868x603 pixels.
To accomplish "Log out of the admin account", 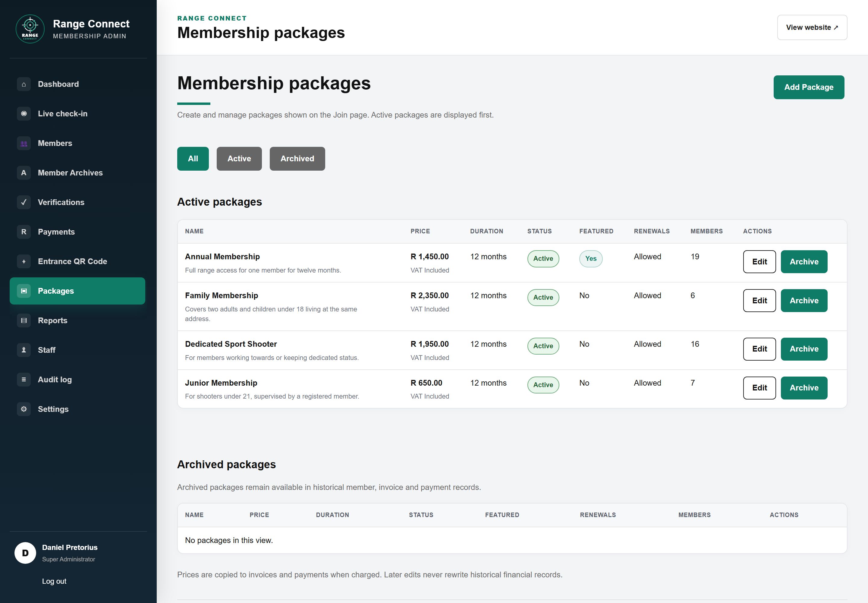I will [54, 581].
